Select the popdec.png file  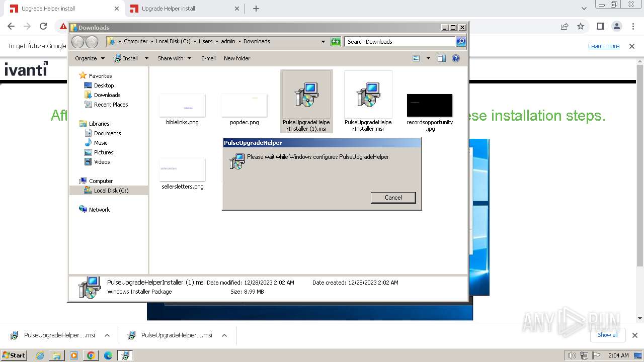point(244,109)
